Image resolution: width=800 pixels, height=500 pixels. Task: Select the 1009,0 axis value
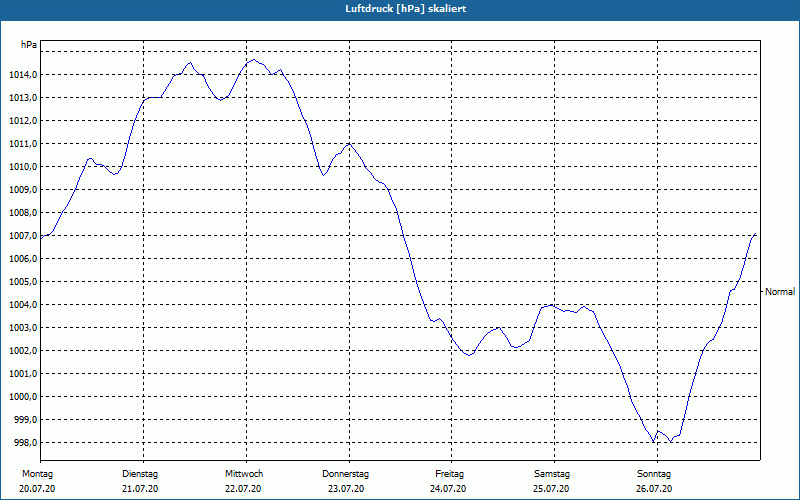click(23, 190)
